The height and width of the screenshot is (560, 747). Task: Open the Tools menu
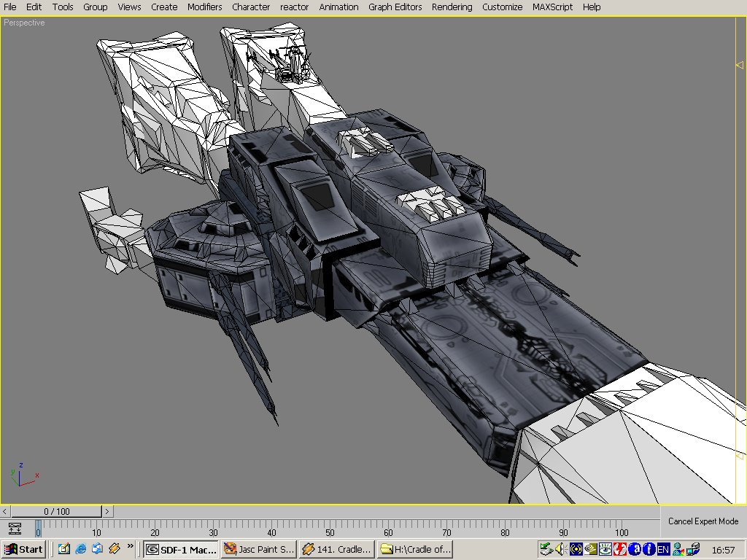point(63,7)
